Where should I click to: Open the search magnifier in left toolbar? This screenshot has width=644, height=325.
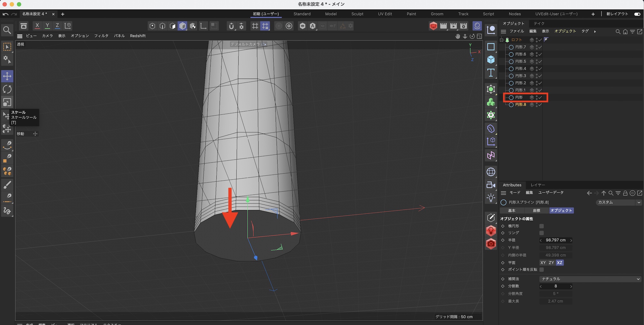(7, 30)
